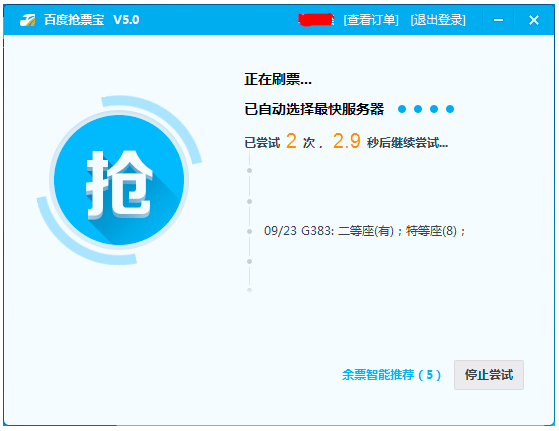The width and height of the screenshot is (559, 431).
Task: Click the title 百度抢票宝 V5.0
Action: point(92,20)
